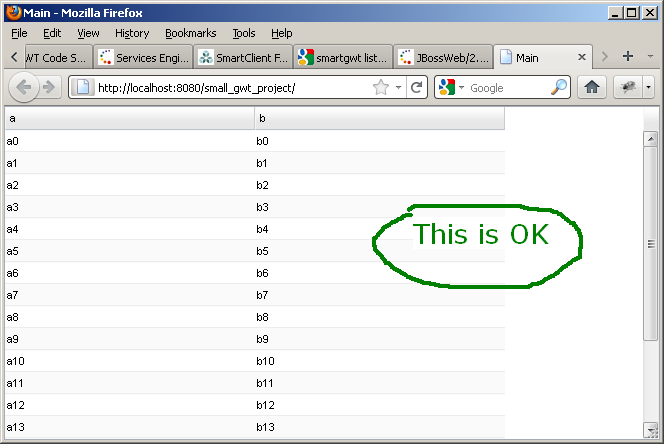Open a new tab with plus button

point(628,56)
